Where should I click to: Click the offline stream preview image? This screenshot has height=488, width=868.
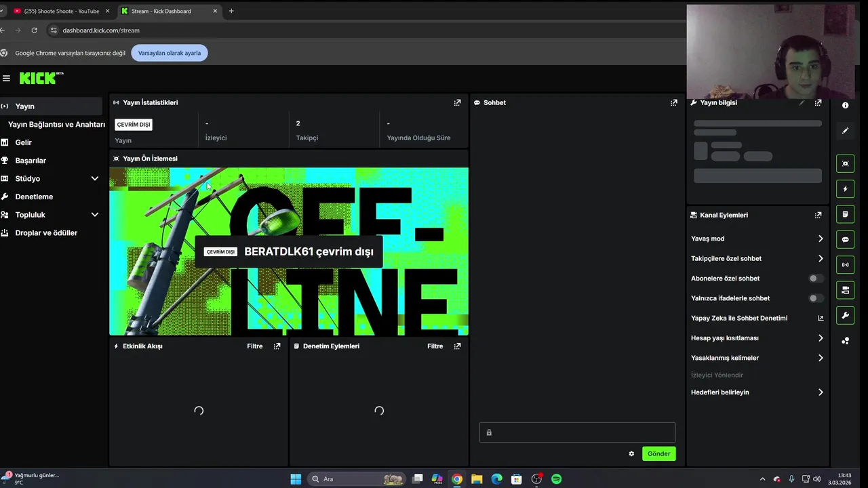click(x=289, y=251)
